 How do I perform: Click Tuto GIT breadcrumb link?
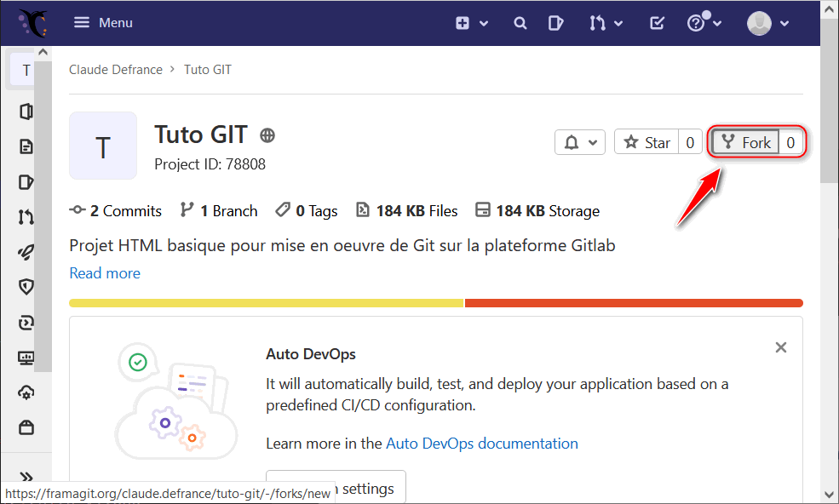click(208, 70)
